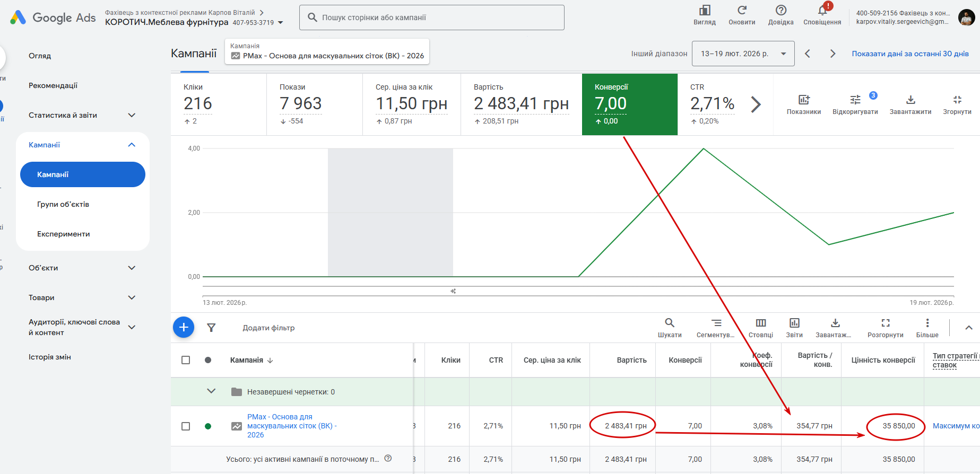Viewport: 980px width, 474px height.
Task: Click the Оновити refresh icon
Action: point(742,11)
